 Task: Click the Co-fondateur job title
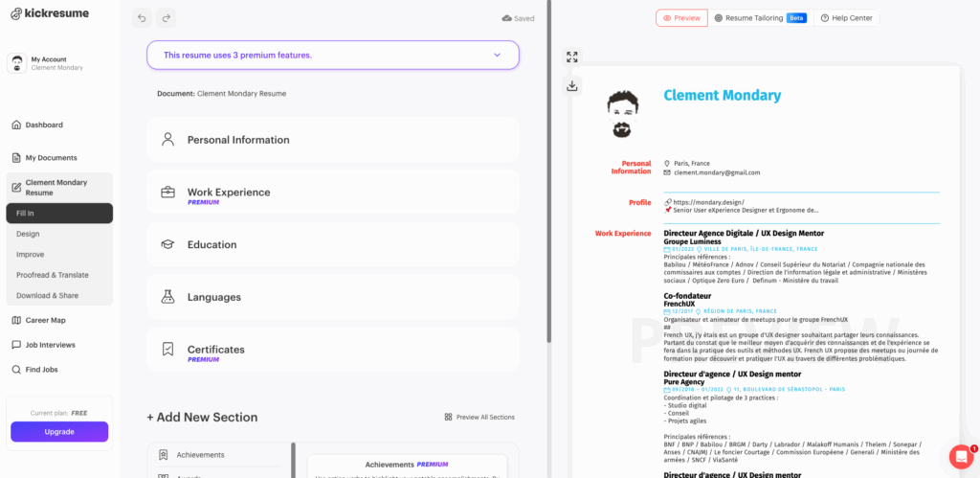pos(687,296)
